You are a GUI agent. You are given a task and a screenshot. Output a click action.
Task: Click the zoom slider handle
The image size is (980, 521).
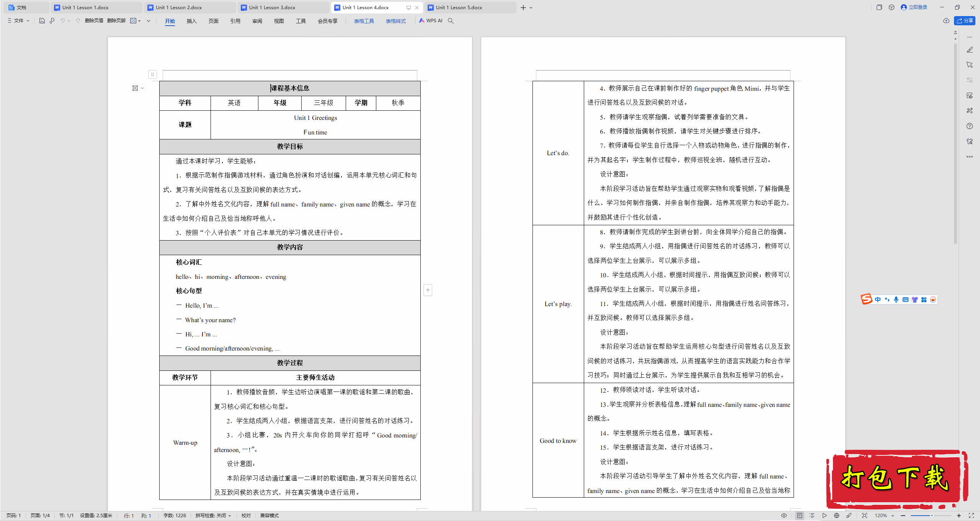[x=932, y=516]
